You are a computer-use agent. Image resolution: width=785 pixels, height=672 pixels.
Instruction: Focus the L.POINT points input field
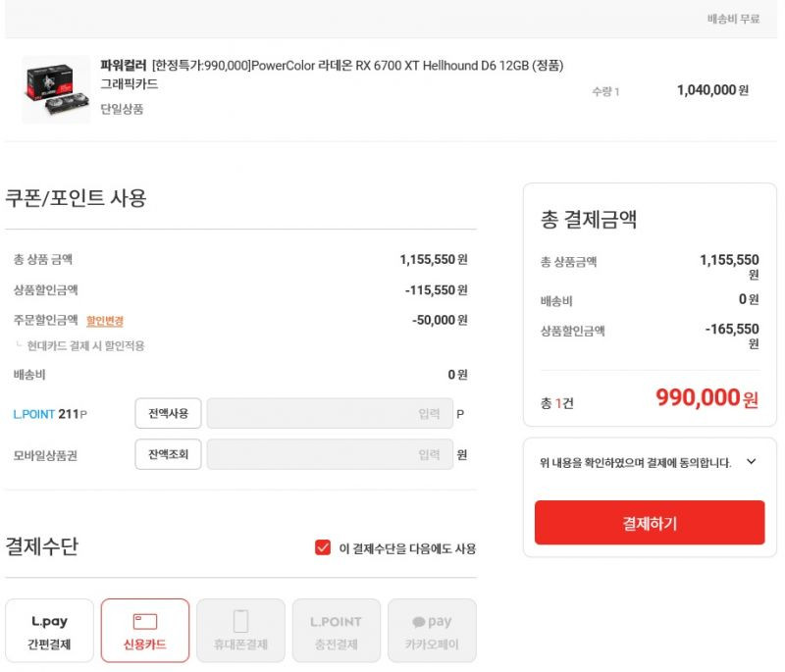point(330,413)
